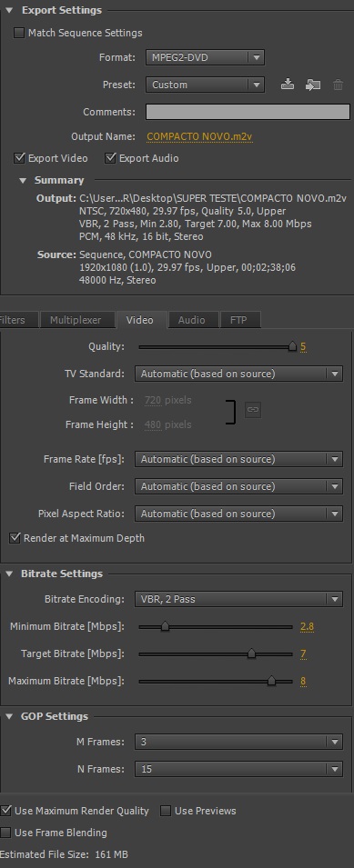Click the Maximum Bitrate slider handle
The width and height of the screenshot is (354, 868).
coord(271,681)
